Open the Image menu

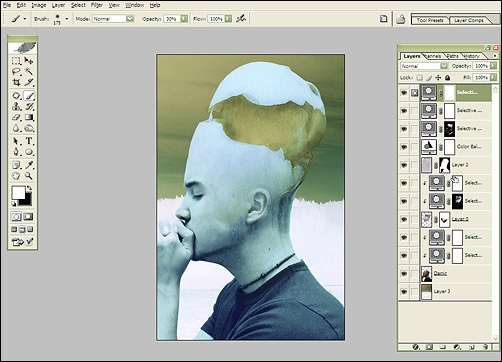click(x=39, y=5)
